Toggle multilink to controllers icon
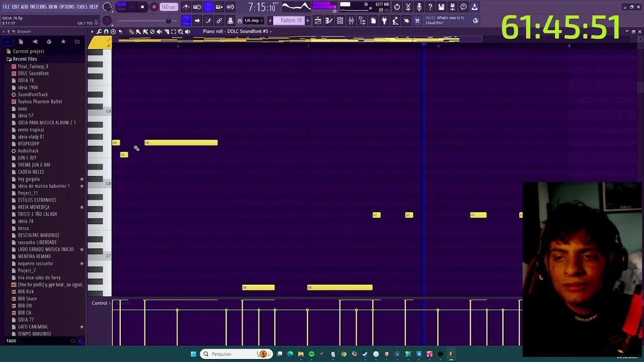 [230, 21]
